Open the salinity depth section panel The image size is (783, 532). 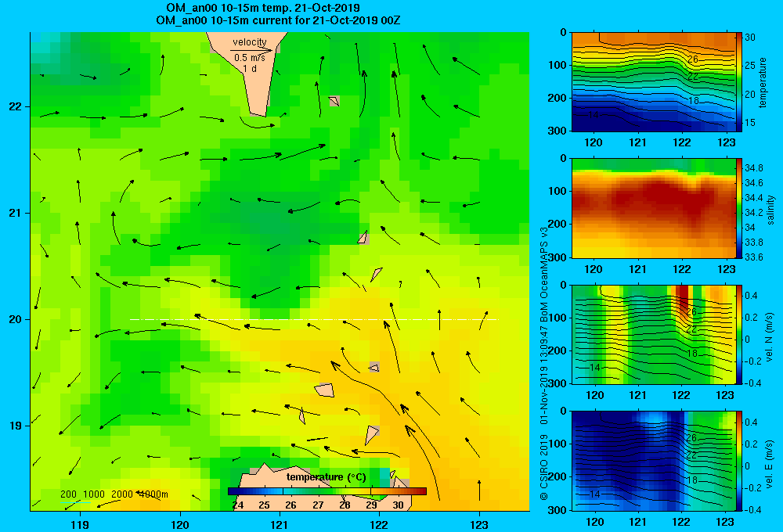point(653,208)
